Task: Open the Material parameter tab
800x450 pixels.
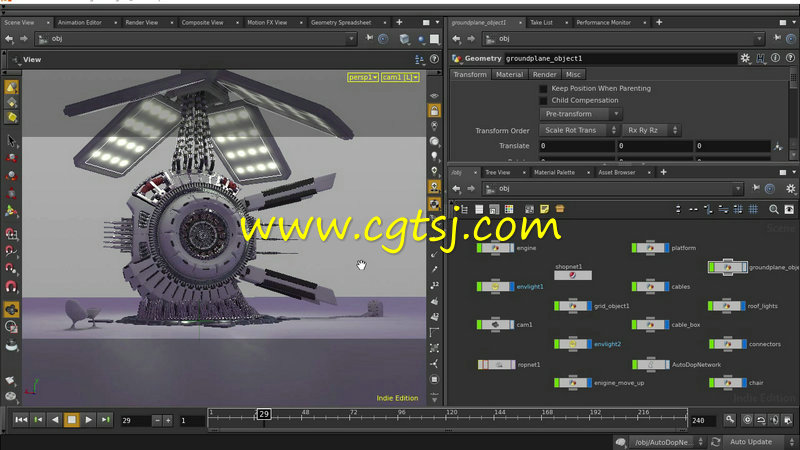Action: [x=509, y=74]
